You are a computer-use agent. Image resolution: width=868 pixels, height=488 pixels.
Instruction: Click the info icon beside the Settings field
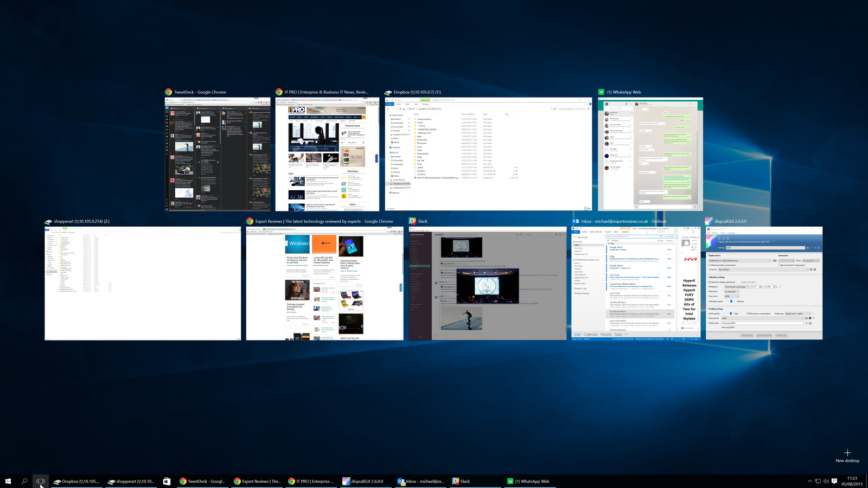pyautogui.click(x=819, y=248)
